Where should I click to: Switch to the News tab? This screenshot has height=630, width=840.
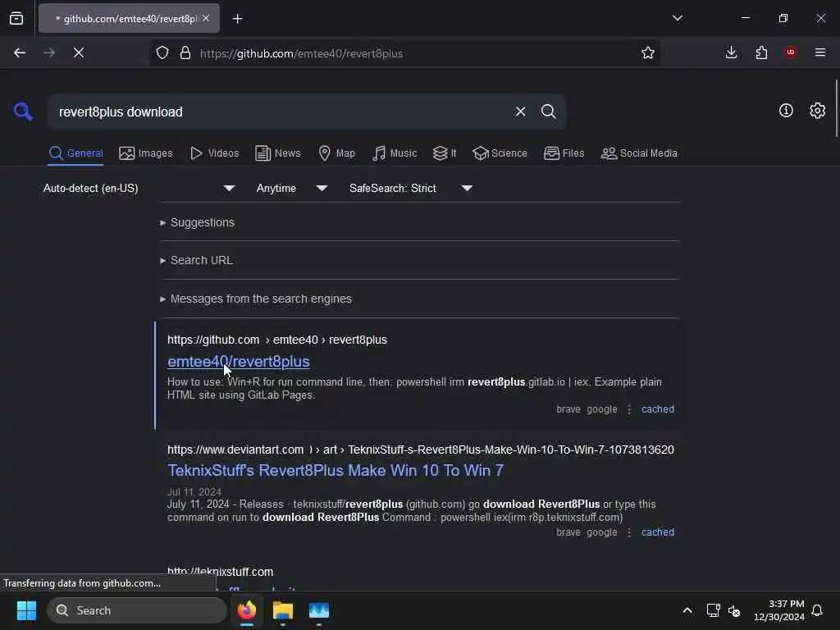278,153
